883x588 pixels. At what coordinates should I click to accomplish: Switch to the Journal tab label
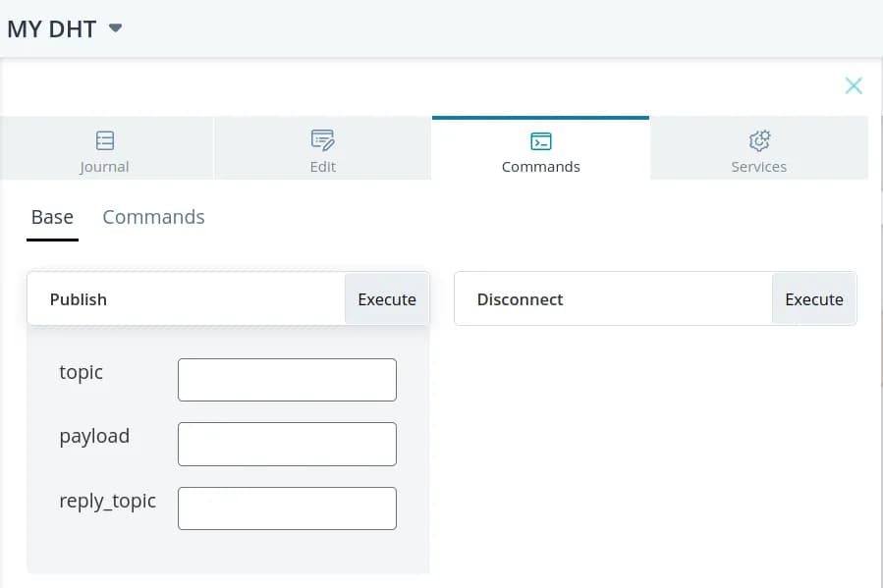point(104,167)
